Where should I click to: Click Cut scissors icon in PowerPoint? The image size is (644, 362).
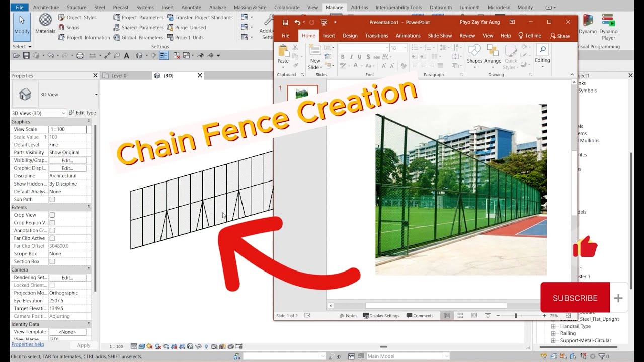(x=295, y=47)
